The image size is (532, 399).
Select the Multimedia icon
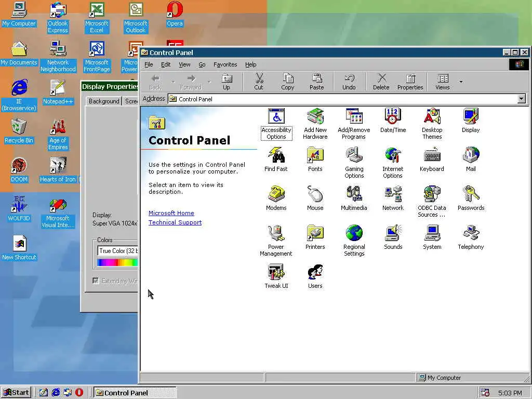pos(354,198)
